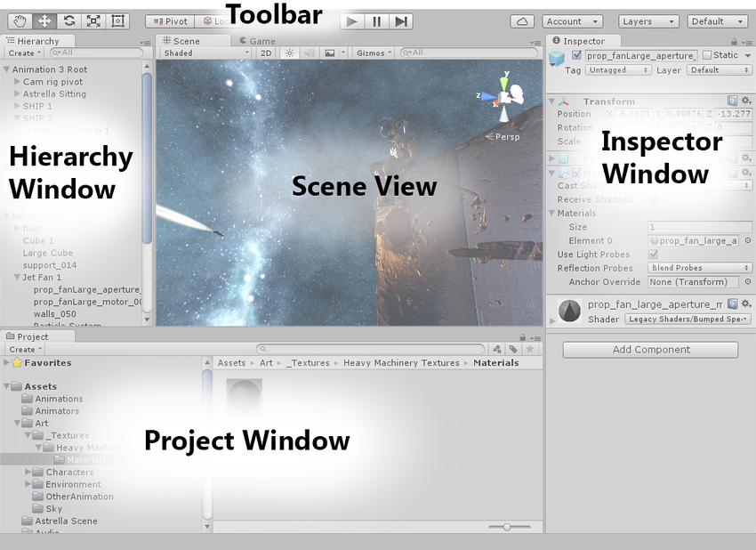Open the Shaded draw mode dropdown

pos(203,52)
